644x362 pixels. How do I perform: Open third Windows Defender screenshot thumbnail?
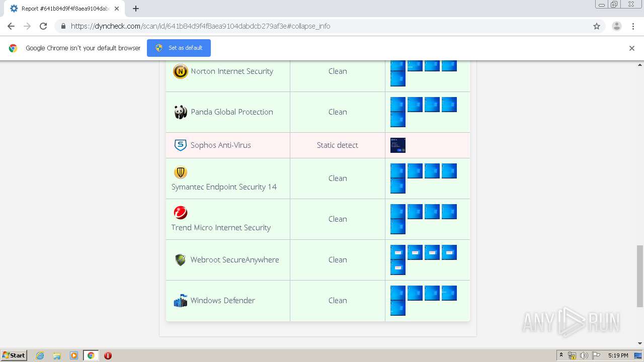tap(432, 293)
